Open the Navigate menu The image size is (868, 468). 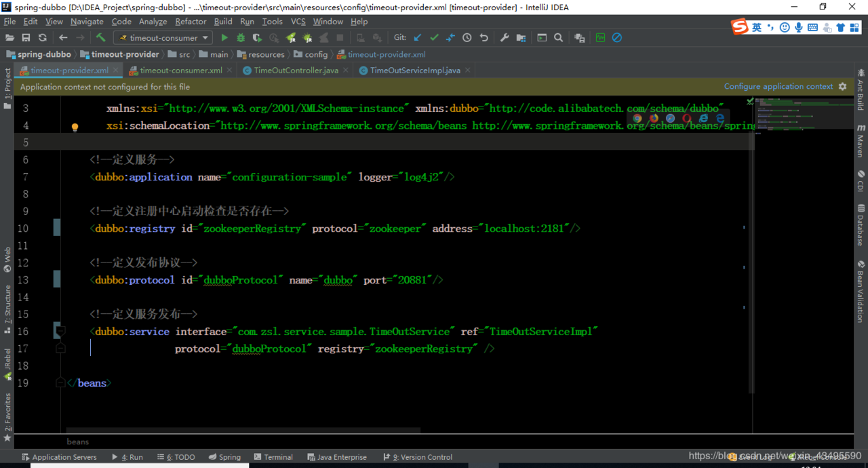[87, 22]
